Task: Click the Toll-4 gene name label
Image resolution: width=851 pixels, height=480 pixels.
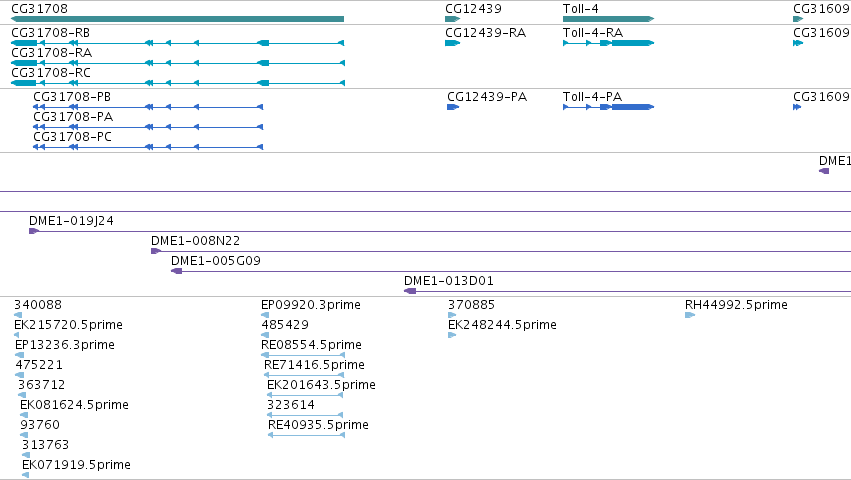Action: click(x=581, y=9)
